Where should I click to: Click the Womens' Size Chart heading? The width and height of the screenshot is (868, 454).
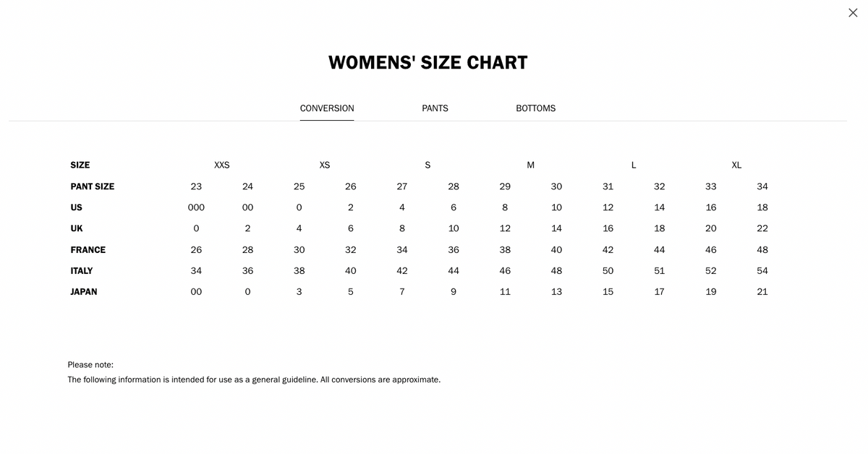428,63
